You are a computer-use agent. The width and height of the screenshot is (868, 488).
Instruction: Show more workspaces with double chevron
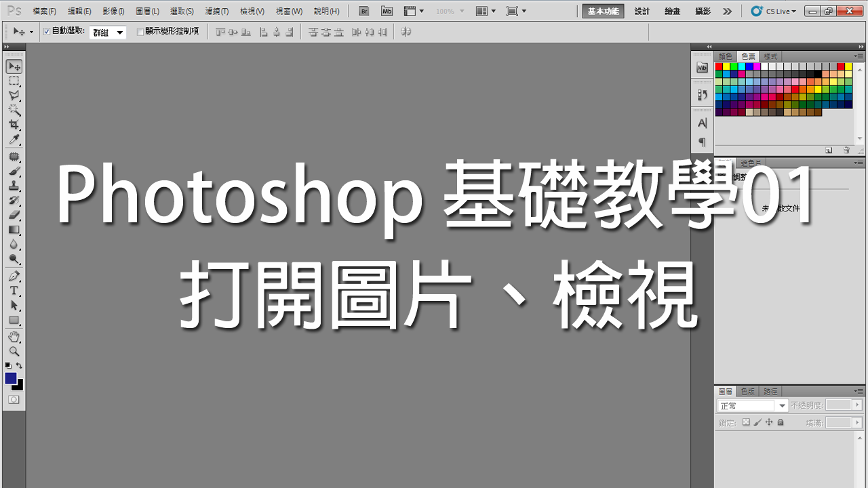[x=727, y=12]
